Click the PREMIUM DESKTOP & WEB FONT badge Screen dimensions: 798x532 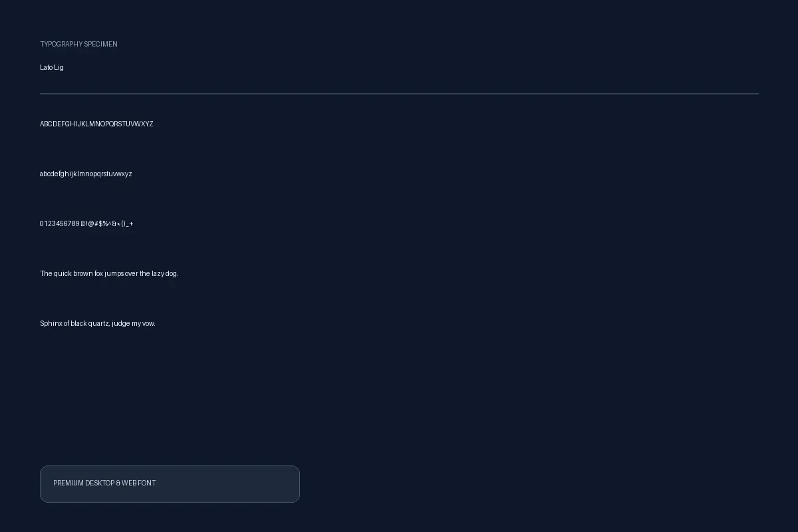click(170, 483)
